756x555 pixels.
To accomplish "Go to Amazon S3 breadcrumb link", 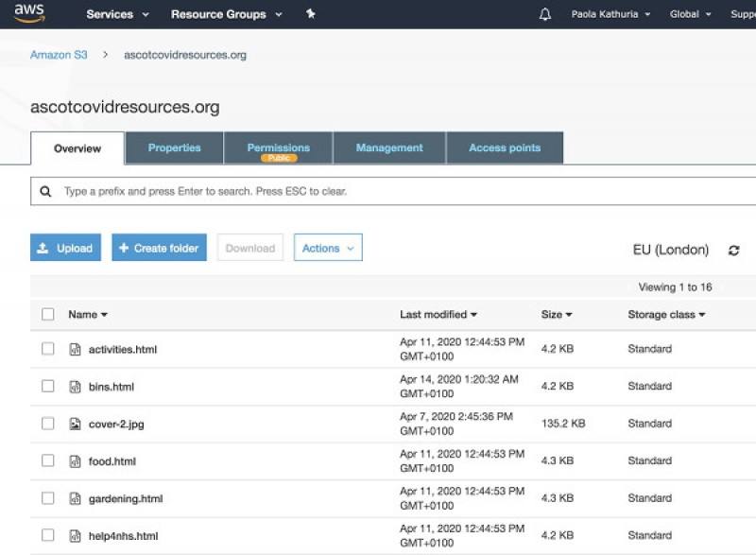I will (59, 55).
